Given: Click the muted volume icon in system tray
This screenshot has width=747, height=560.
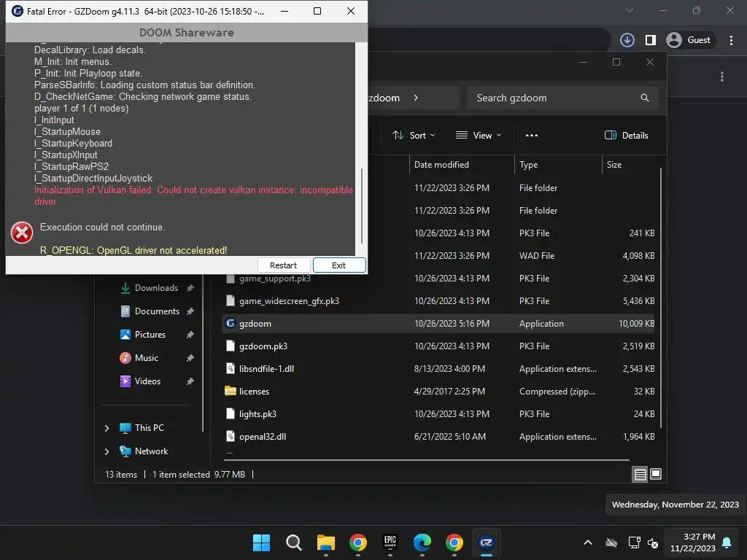Looking at the screenshot, I should [x=653, y=542].
